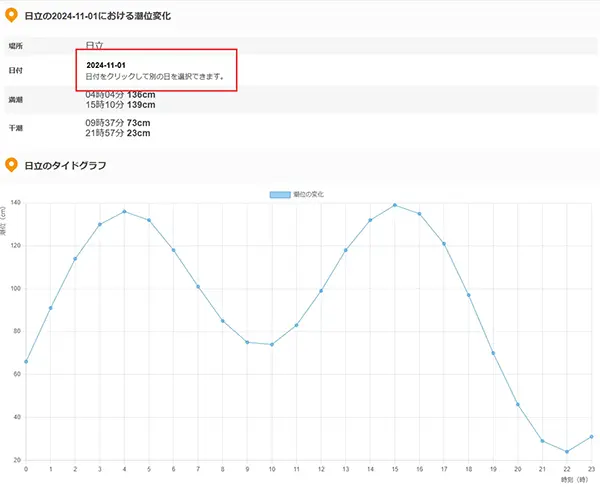Screen dimensions: 600x487
Task: Click the graph data point at hour 0
Action: tap(26, 362)
